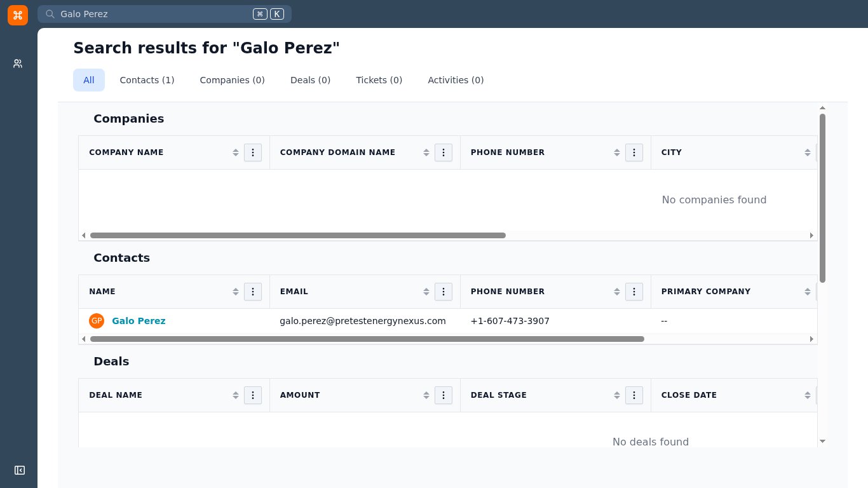
Task: Click the Companies table horizontal scrollbar
Action: [x=298, y=235]
